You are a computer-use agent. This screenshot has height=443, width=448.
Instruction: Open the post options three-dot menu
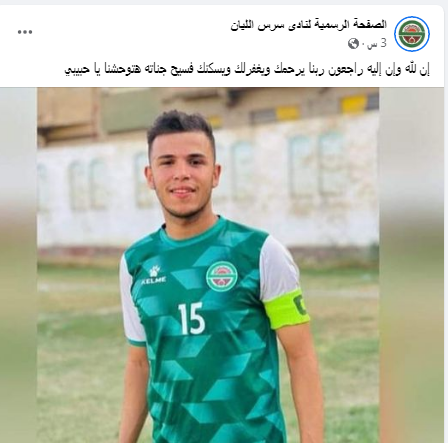pyautogui.click(x=25, y=32)
